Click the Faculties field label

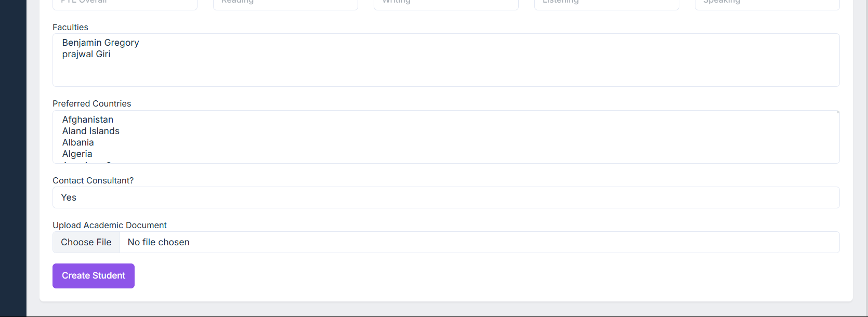(70, 27)
